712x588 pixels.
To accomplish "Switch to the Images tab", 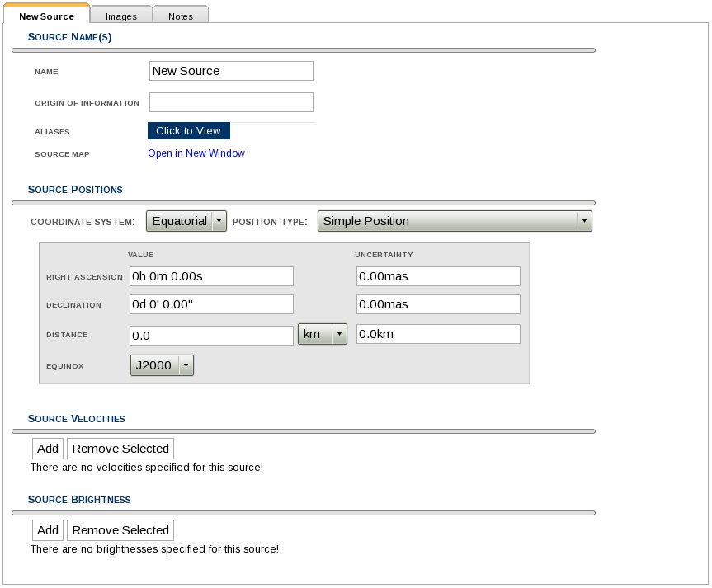I will click(x=120, y=16).
